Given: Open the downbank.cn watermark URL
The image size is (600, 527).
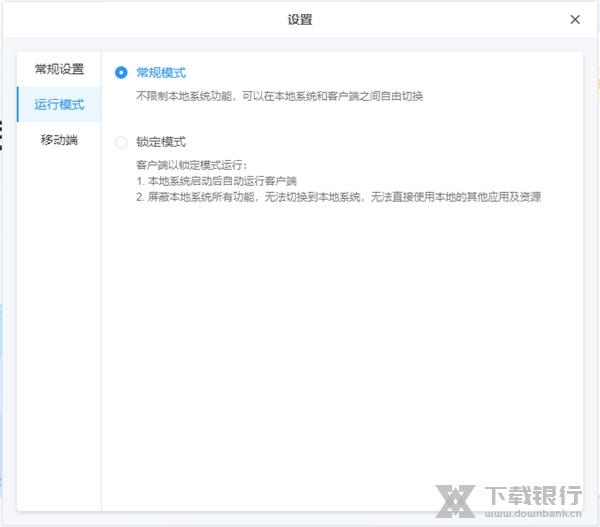Looking at the screenshot, I should [533, 512].
